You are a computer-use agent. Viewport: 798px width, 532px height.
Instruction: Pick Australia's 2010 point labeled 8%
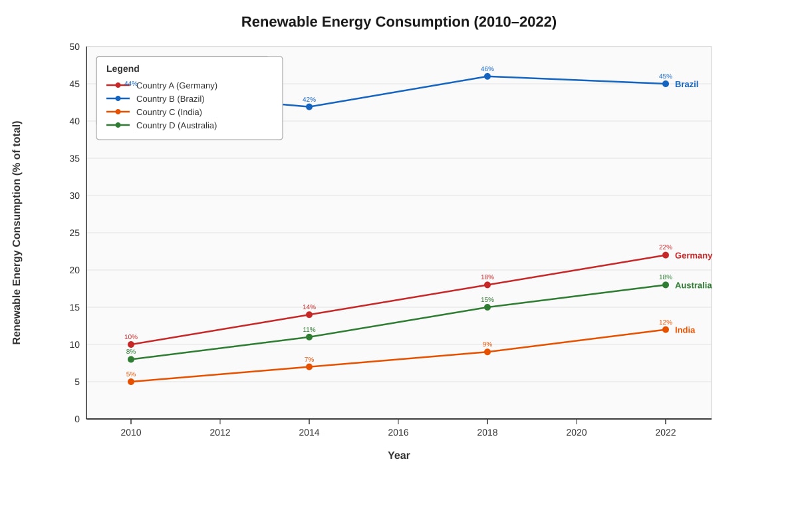tap(131, 359)
